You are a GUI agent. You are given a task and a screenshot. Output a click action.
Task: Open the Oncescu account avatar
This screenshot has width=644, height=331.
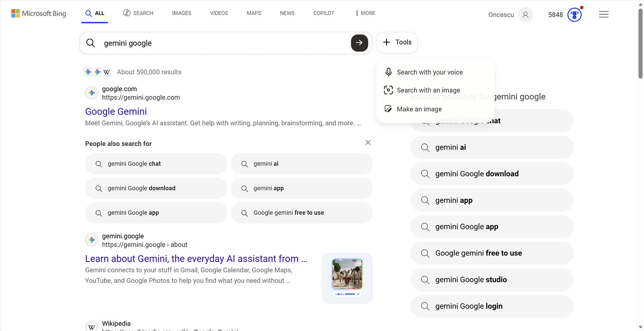point(525,15)
